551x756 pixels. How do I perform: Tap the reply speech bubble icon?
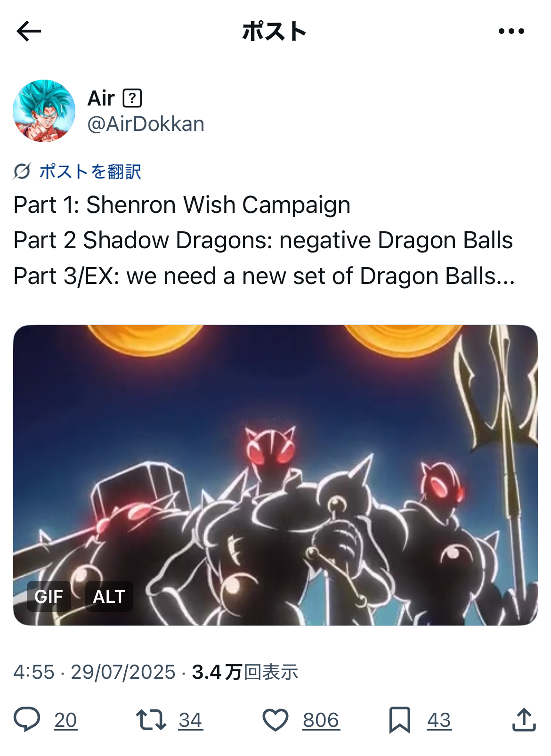click(27, 720)
